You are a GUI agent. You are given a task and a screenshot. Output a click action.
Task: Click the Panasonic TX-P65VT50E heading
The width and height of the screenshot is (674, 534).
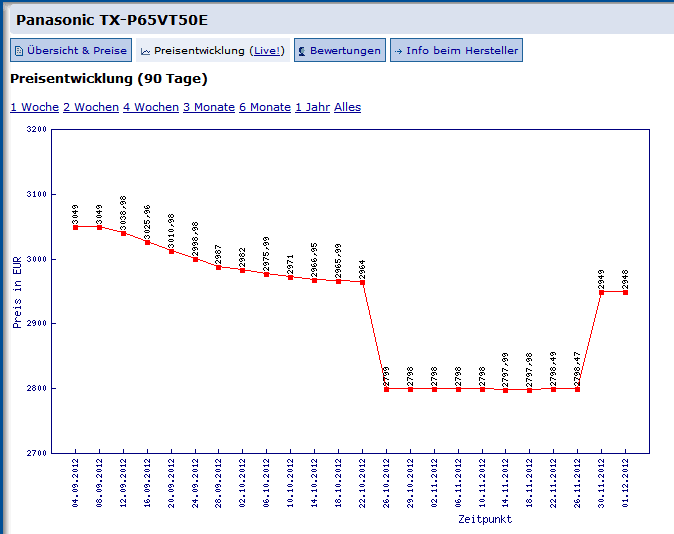(x=112, y=20)
